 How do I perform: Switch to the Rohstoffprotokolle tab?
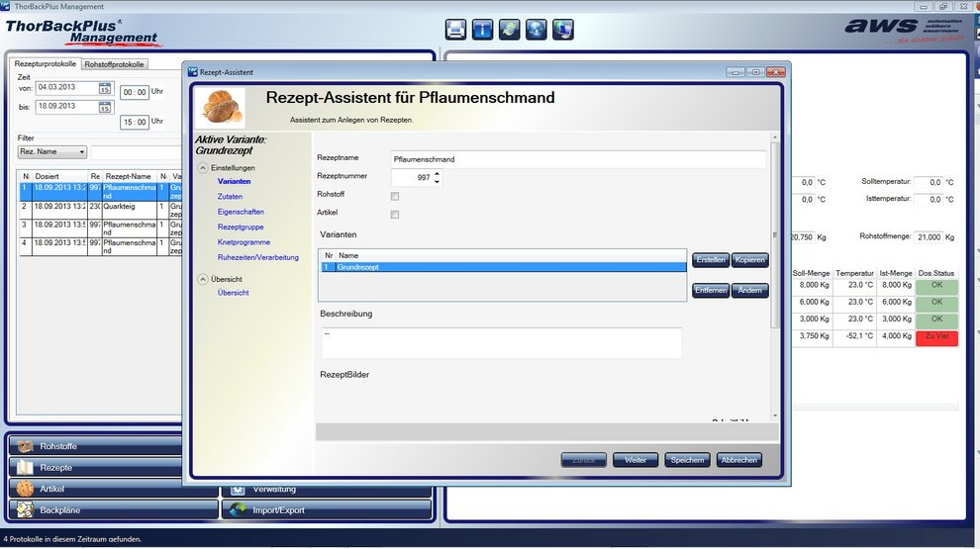(x=115, y=64)
